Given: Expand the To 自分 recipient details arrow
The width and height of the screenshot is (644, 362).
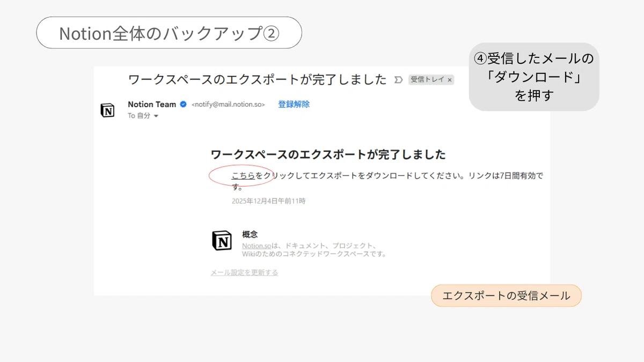Looking at the screenshot, I should [156, 116].
